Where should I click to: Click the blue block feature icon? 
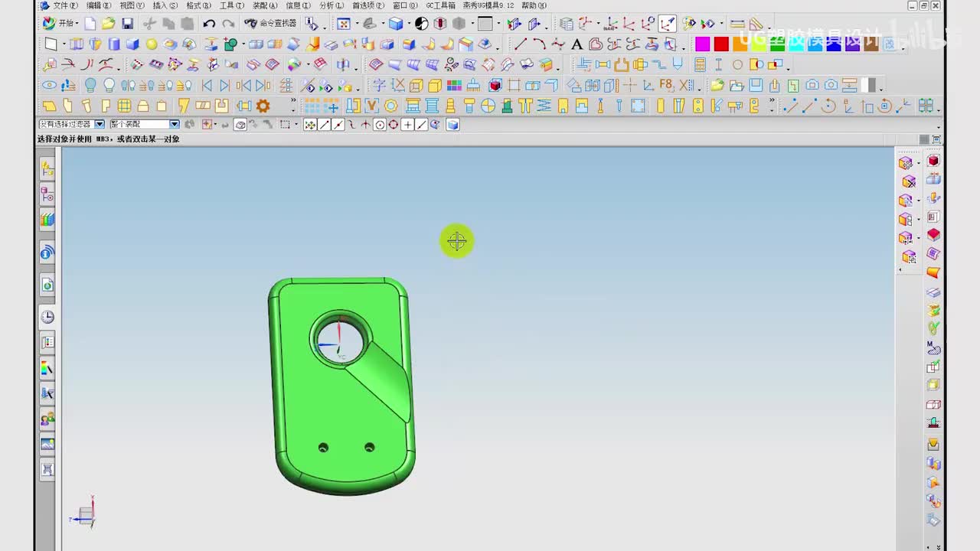point(132,44)
